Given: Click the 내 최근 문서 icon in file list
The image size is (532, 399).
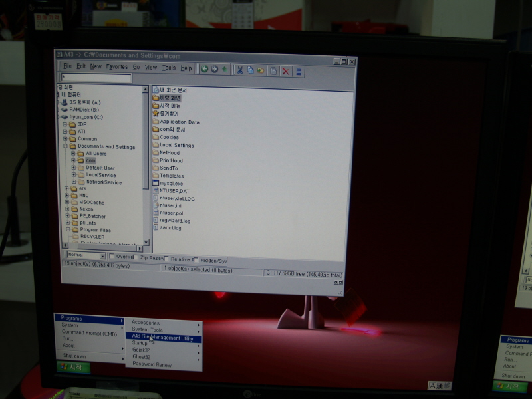Looking at the screenshot, I should [156, 90].
